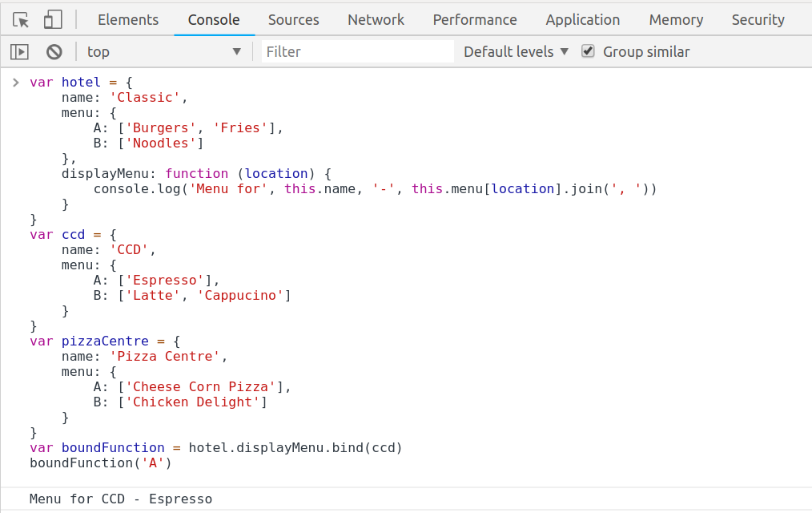Screen dimensions: 812x513
Task: Switch to the Elements tab
Action: point(128,20)
